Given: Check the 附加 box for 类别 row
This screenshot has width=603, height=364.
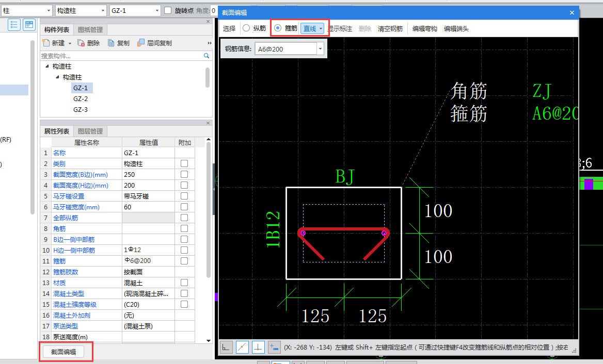Looking at the screenshot, I should (184, 163).
